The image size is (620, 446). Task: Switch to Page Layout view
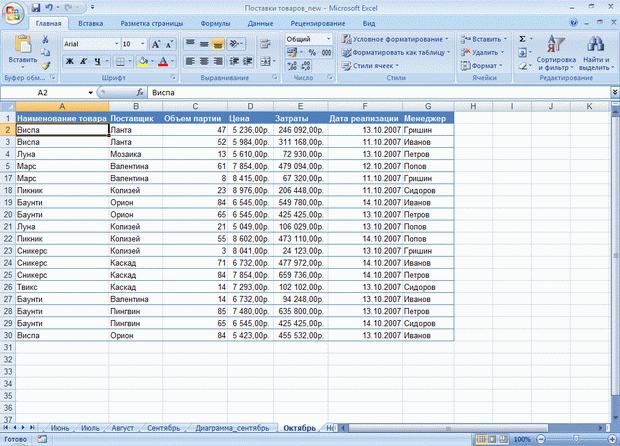[492, 439]
